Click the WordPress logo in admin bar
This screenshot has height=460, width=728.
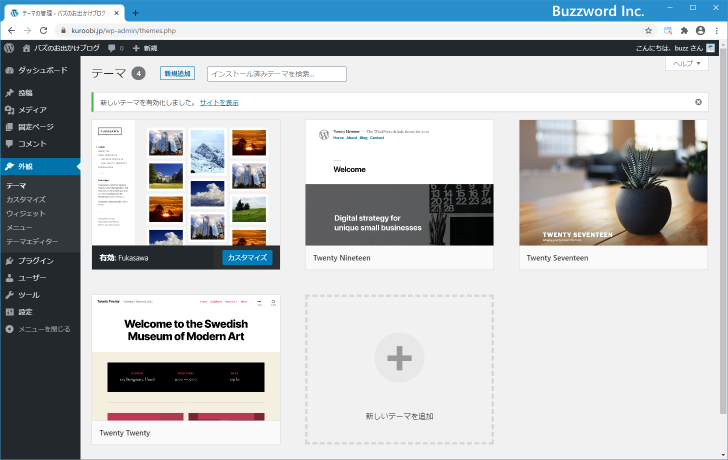(9, 47)
